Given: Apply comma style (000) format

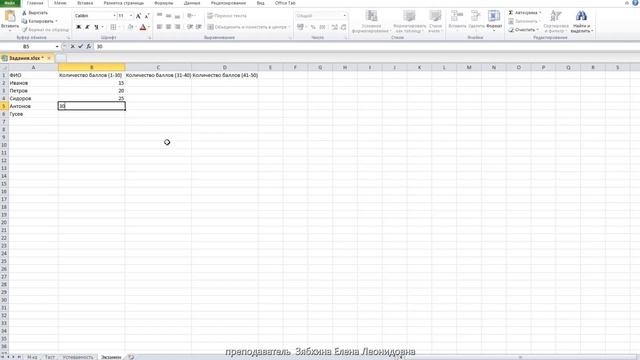Looking at the screenshot, I should 322,27.
